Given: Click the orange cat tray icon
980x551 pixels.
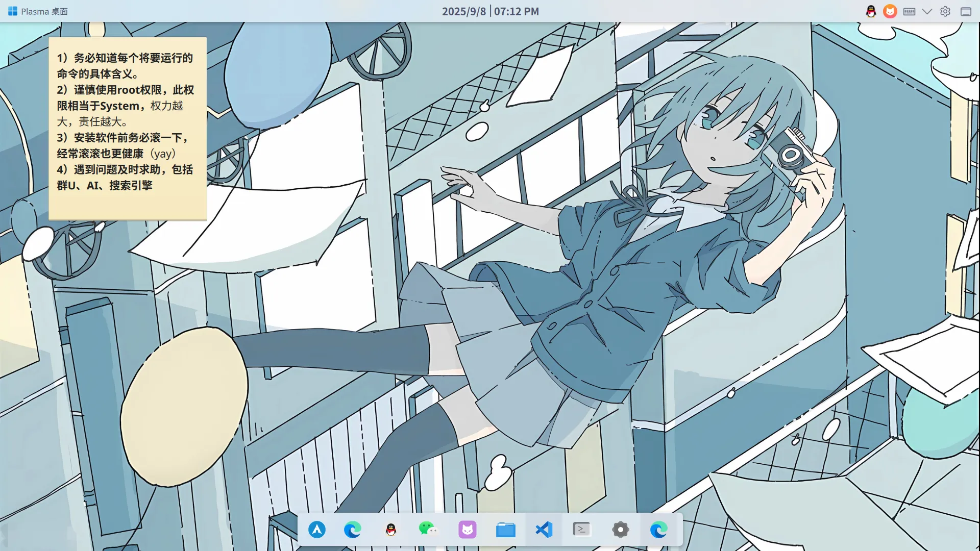Looking at the screenshot, I should (890, 11).
